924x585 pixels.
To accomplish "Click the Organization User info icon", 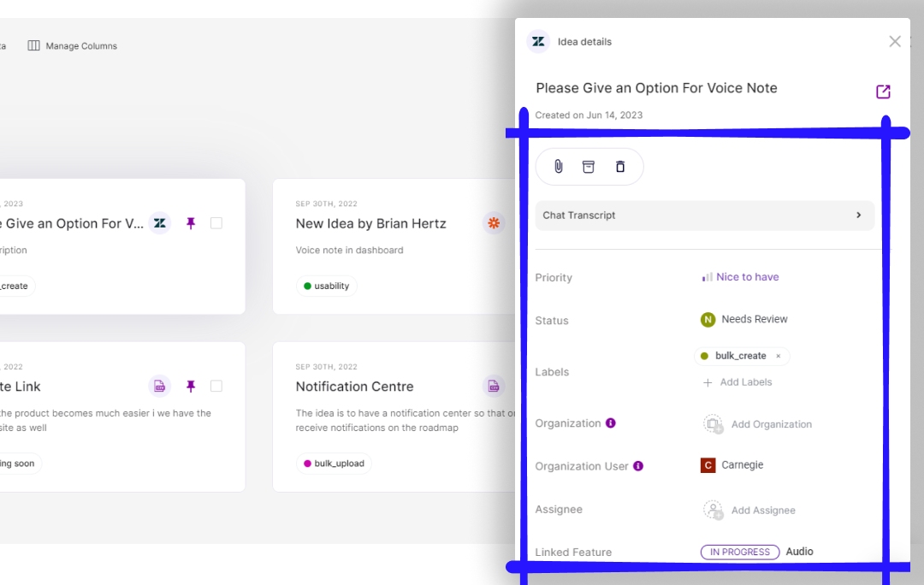I will [638, 466].
